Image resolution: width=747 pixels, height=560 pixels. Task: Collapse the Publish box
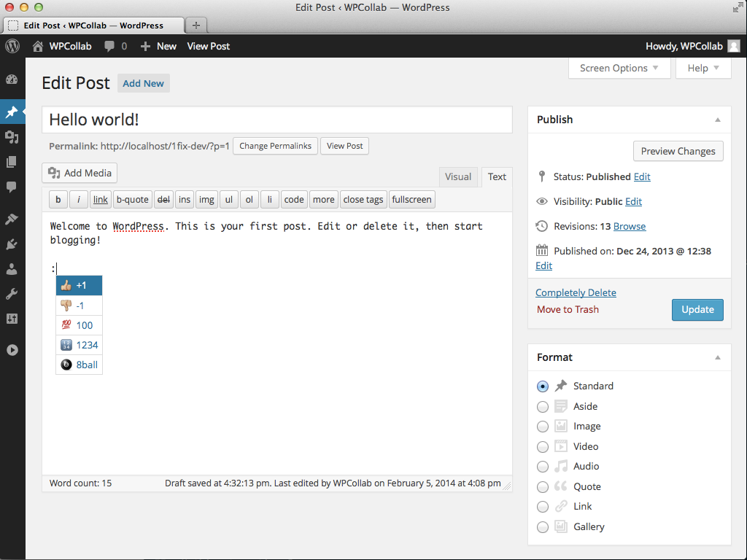point(718,120)
